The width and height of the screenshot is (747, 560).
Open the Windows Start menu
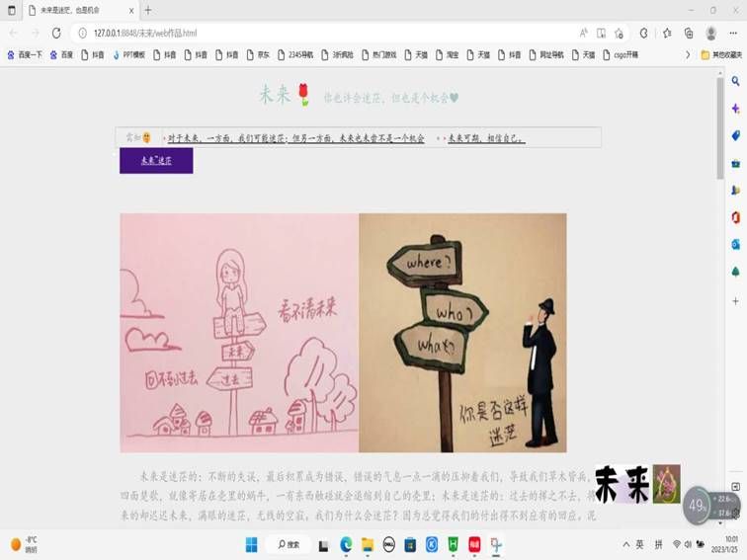pos(251,544)
